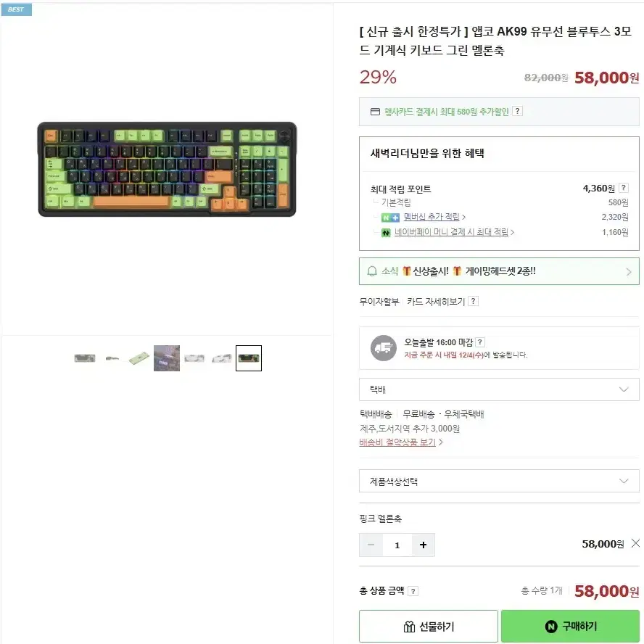Increase quantity with plus button
This screenshot has width=644, height=644.
423,545
